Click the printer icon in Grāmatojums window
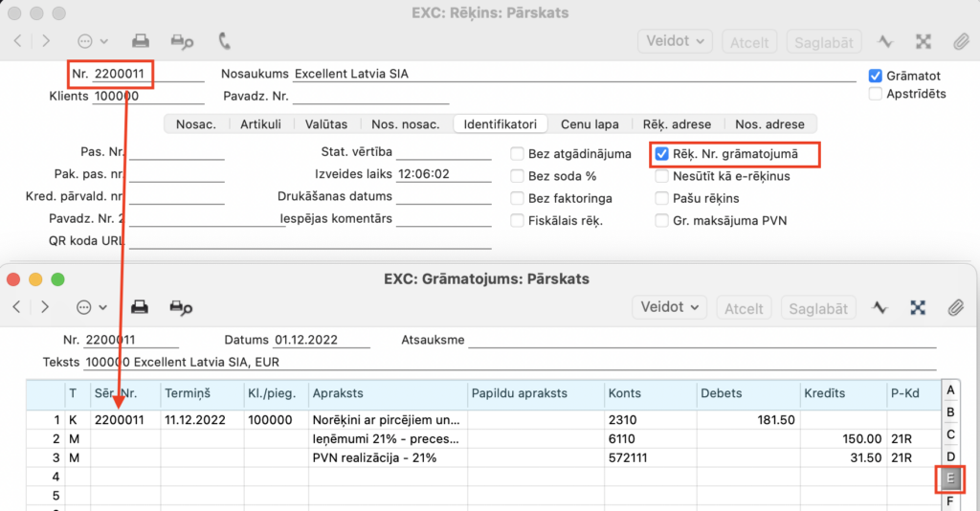 (140, 307)
